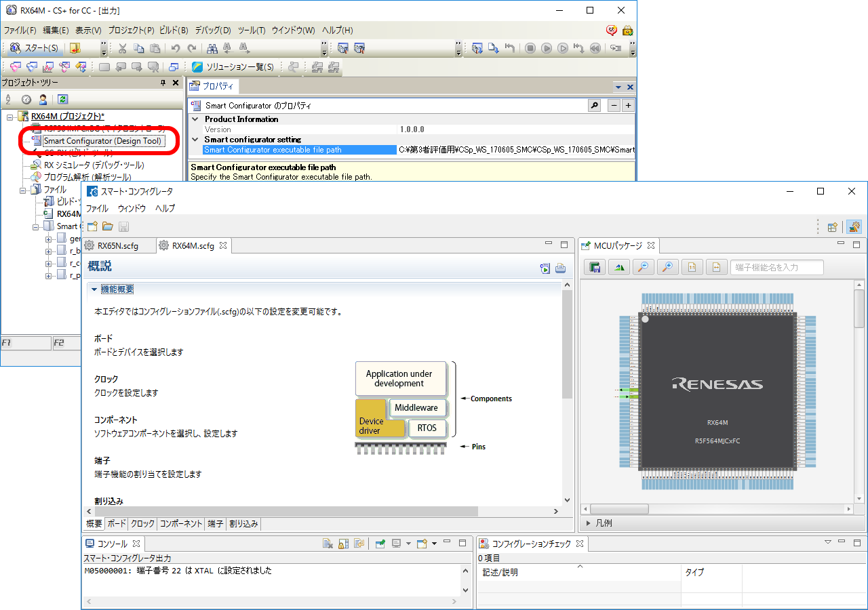
Task: Click the Find binoculars icon in CS+ toolbar
Action: [212, 48]
